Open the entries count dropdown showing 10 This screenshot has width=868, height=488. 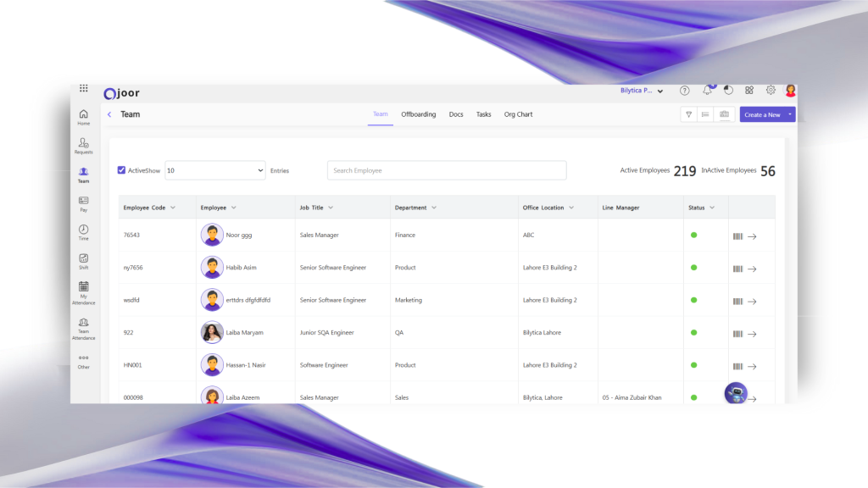(x=215, y=170)
